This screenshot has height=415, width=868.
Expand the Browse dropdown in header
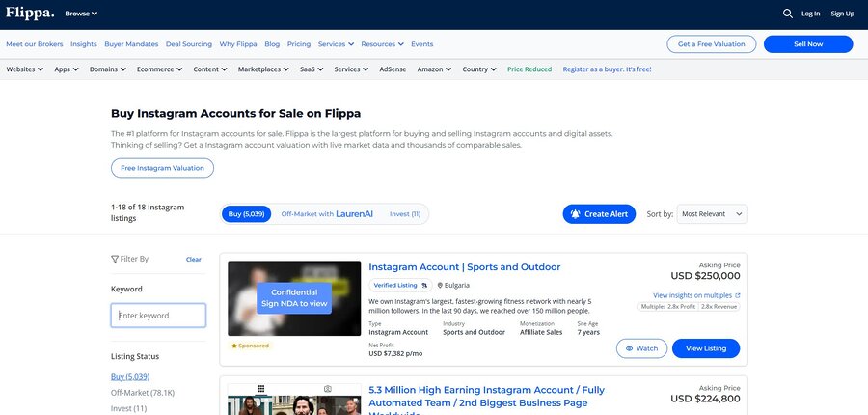(81, 14)
